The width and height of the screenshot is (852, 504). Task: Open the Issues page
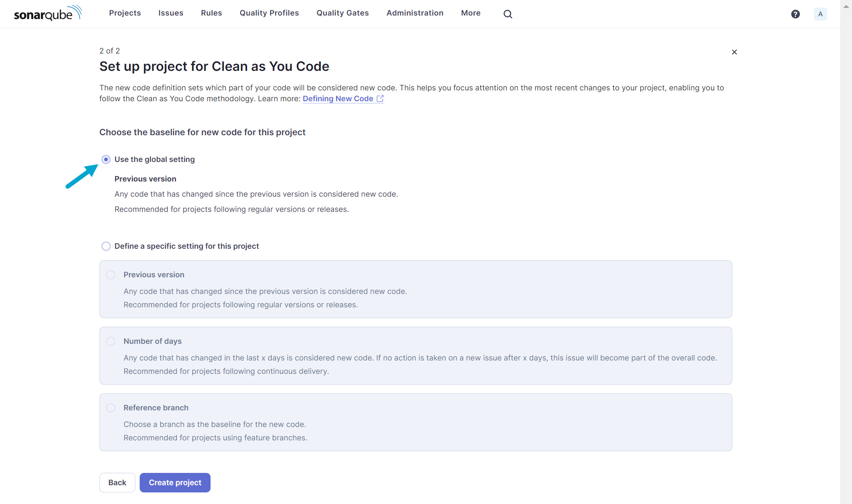coord(171,13)
